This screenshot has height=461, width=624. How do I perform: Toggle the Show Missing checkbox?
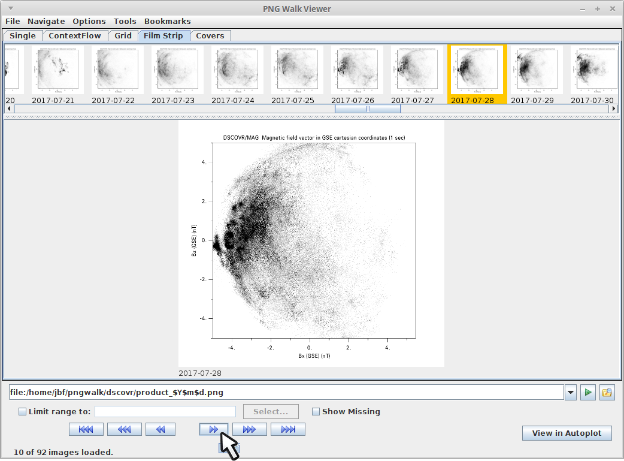pos(316,411)
